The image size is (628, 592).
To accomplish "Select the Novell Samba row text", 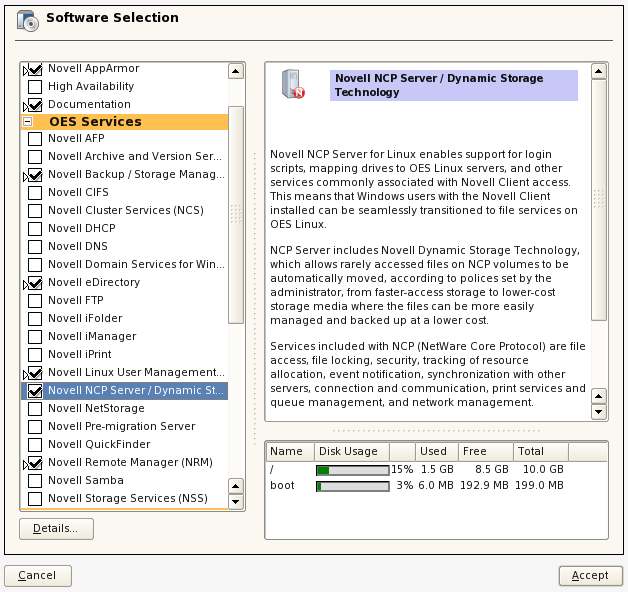I will pyautogui.click(x=86, y=480).
